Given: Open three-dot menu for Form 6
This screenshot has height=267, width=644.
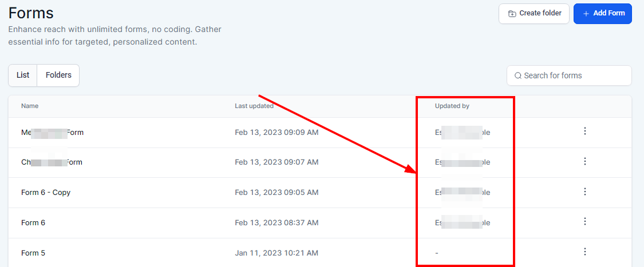Looking at the screenshot, I should click(x=584, y=222).
